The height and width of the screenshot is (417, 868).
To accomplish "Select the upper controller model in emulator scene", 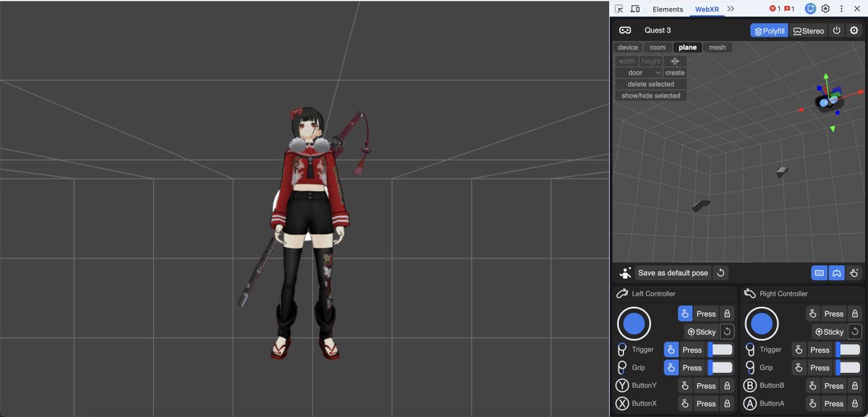I will tap(781, 172).
